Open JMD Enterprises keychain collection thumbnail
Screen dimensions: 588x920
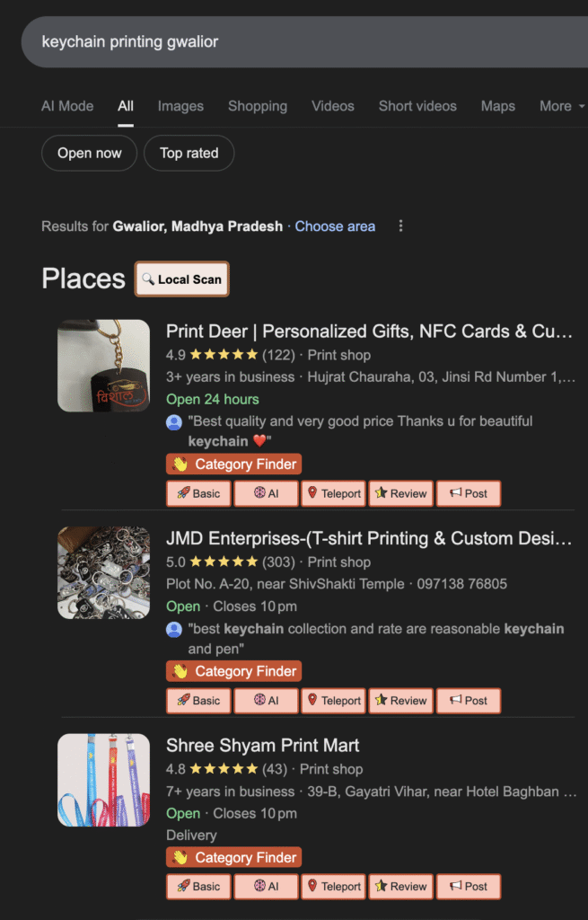pyautogui.click(x=103, y=572)
